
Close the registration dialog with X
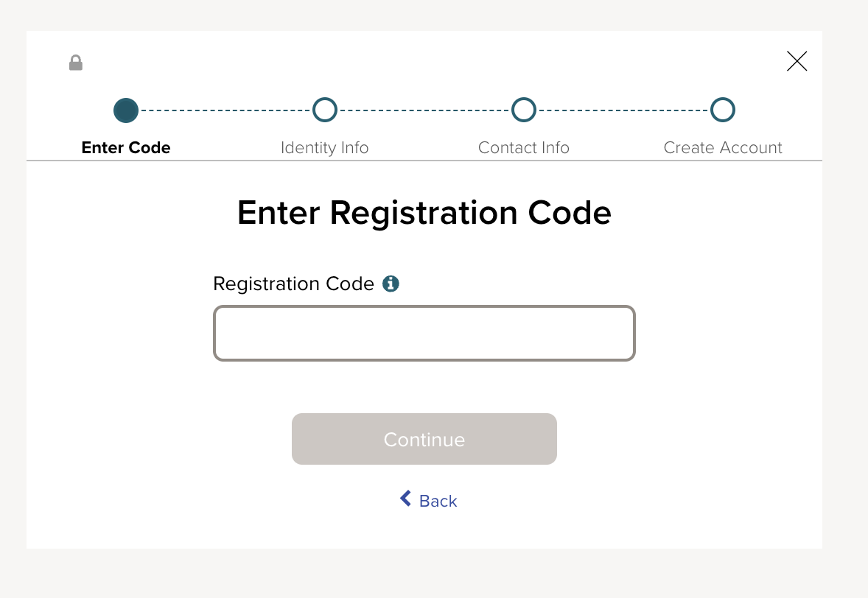coord(797,61)
